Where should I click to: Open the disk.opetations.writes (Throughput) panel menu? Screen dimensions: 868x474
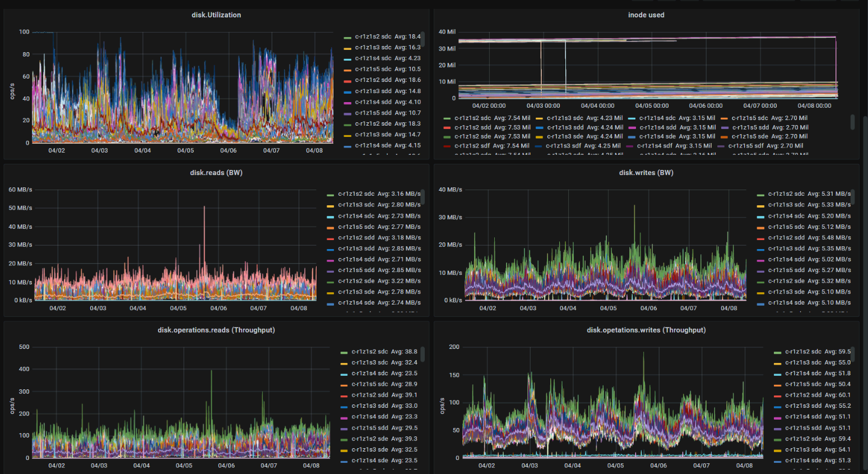point(646,330)
